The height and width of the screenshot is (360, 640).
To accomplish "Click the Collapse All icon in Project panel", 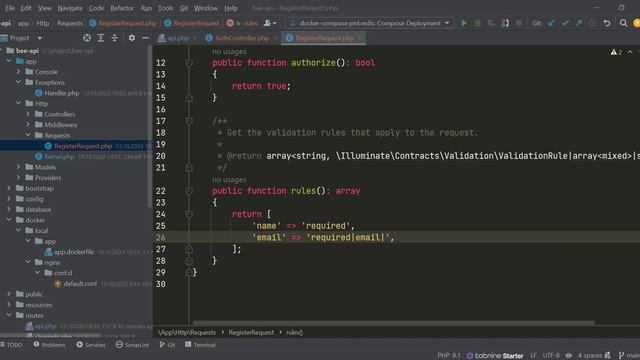I will click(x=115, y=38).
